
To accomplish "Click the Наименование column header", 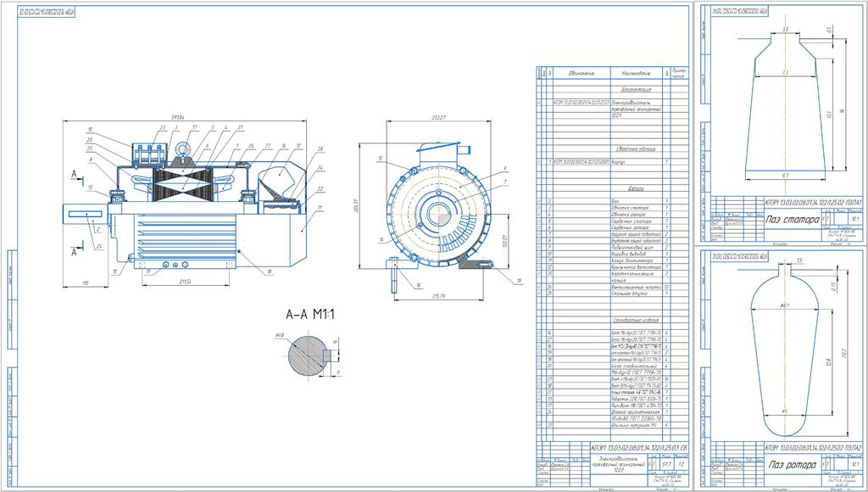I will click(x=636, y=73).
